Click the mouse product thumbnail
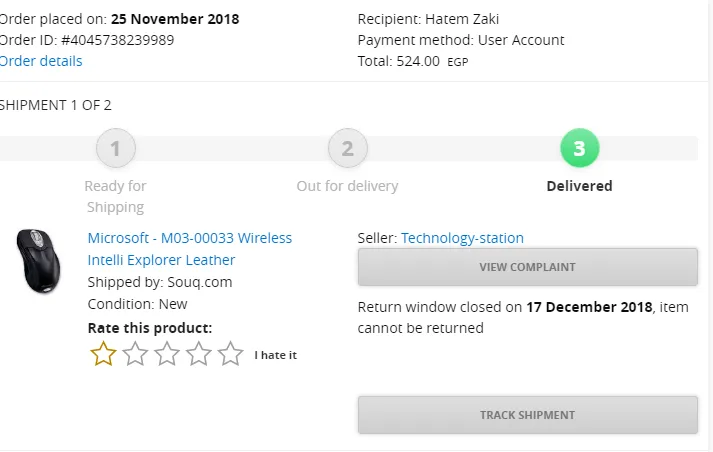Screen dimensions: 713x452 coord(39,261)
